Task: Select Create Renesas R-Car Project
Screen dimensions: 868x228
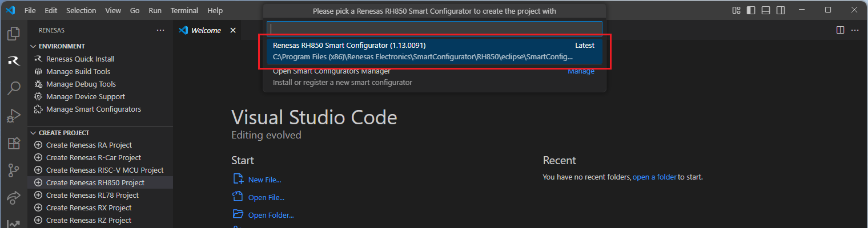Action: (x=101, y=157)
